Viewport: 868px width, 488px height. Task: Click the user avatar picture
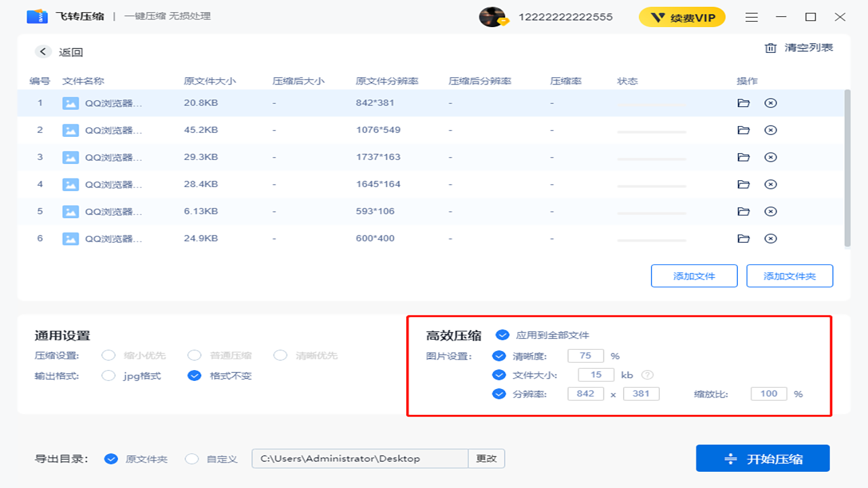click(x=492, y=17)
